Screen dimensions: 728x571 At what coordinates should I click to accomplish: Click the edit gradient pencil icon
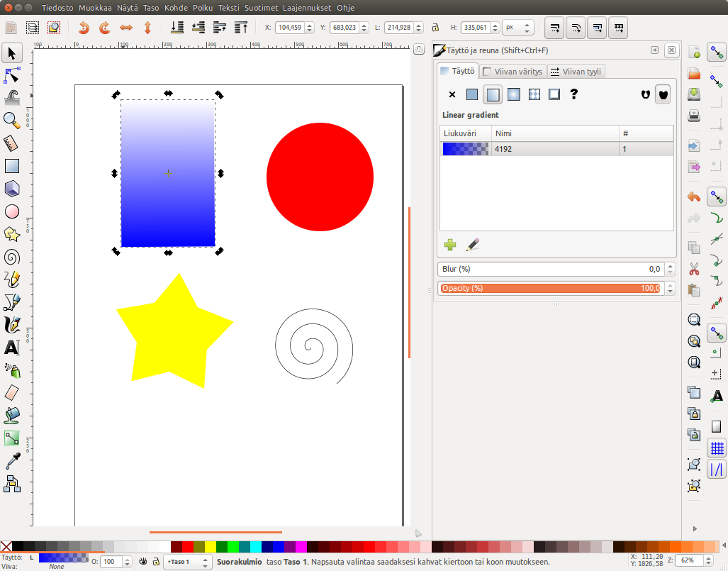click(473, 245)
